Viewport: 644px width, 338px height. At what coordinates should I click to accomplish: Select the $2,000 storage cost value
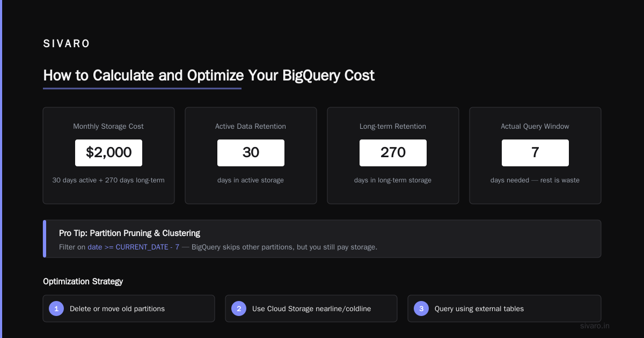point(108,153)
